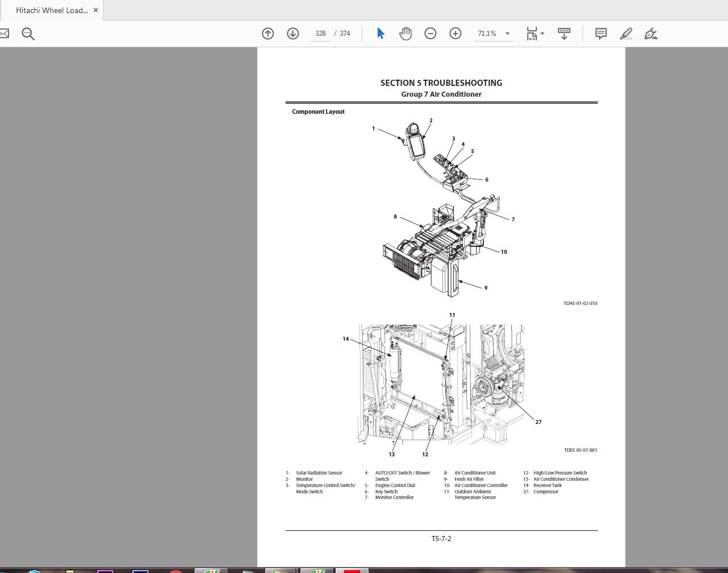Click the 'Receiver Tank' legend entry
The height and width of the screenshot is (573, 728).
pyautogui.click(x=548, y=485)
